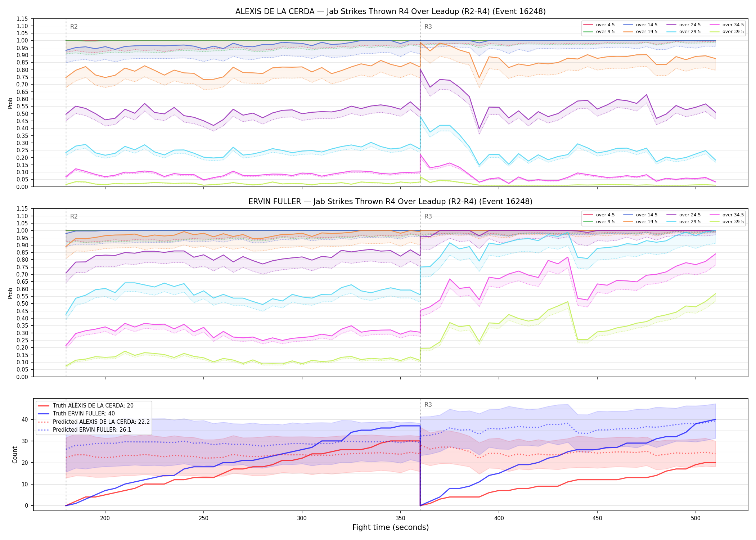The width and height of the screenshot is (756, 540).
Task: Click the 350 tick on the time axis
Action: click(400, 518)
